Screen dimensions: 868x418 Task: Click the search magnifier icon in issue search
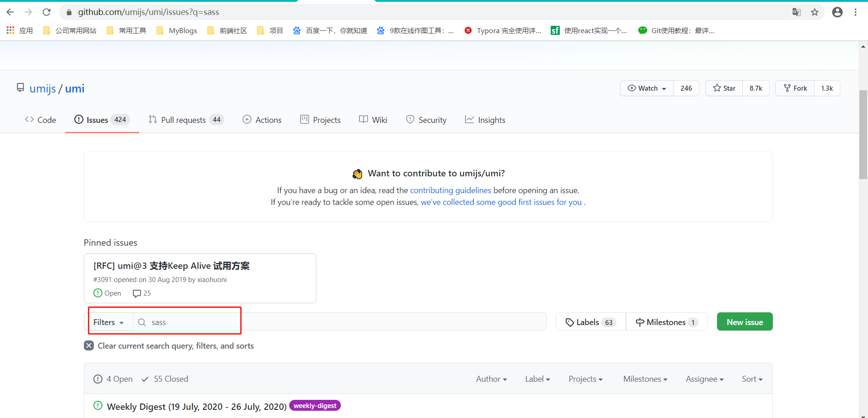pyautogui.click(x=142, y=322)
